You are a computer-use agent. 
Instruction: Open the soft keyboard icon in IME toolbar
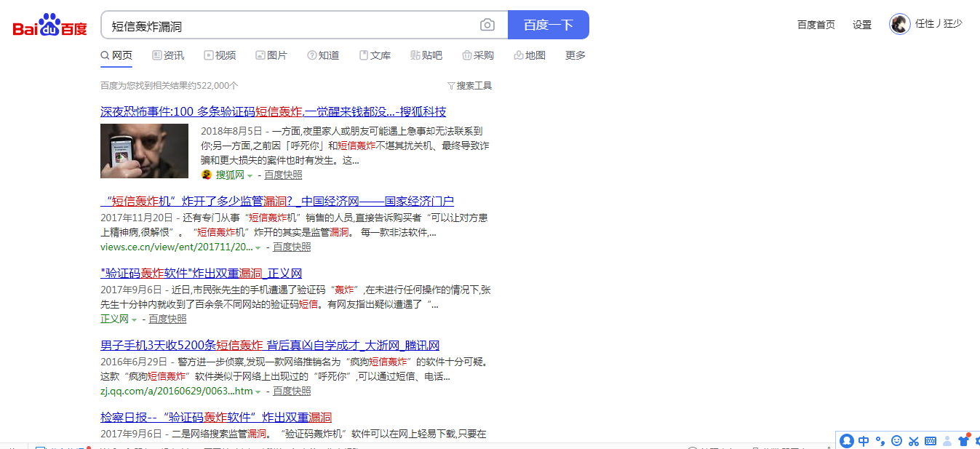point(931,441)
